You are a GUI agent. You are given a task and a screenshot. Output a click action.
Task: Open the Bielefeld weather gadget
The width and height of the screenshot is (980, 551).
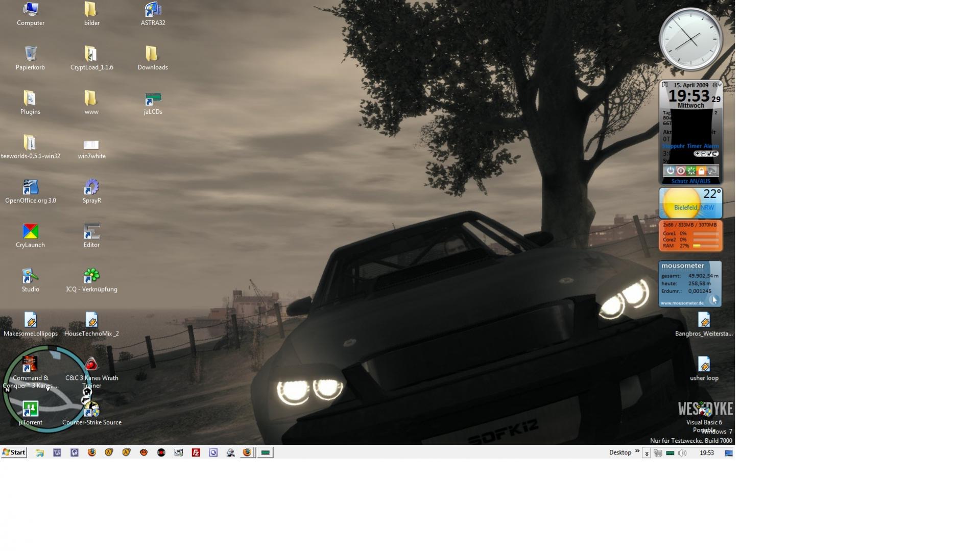pyautogui.click(x=690, y=203)
